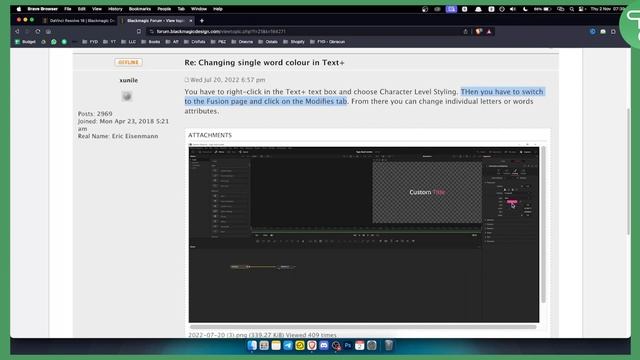Open the LLC bookmark folder
The width and height of the screenshot is (640, 360).
(x=128, y=42)
